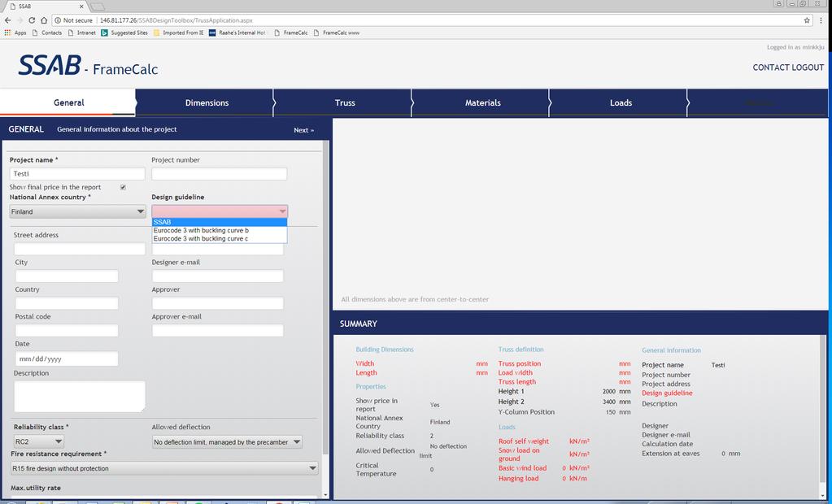Viewport: 832px width, 504px height.
Task: Click the browser back arrow
Action: pos(8,20)
